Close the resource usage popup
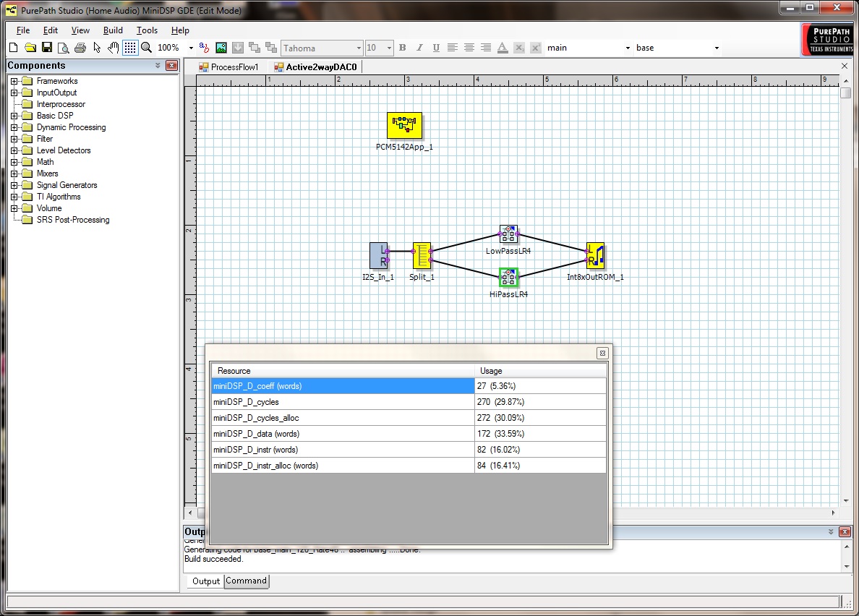 point(602,353)
